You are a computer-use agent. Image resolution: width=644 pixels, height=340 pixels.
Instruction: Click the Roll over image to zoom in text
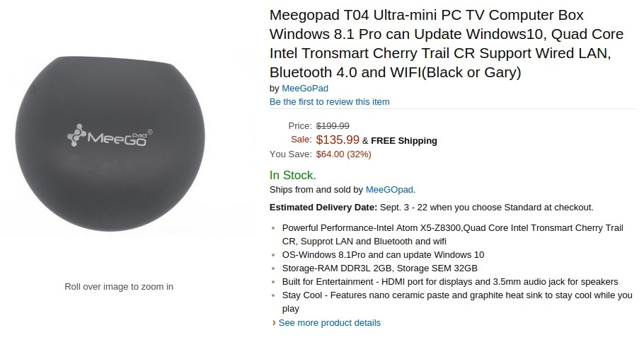119,287
